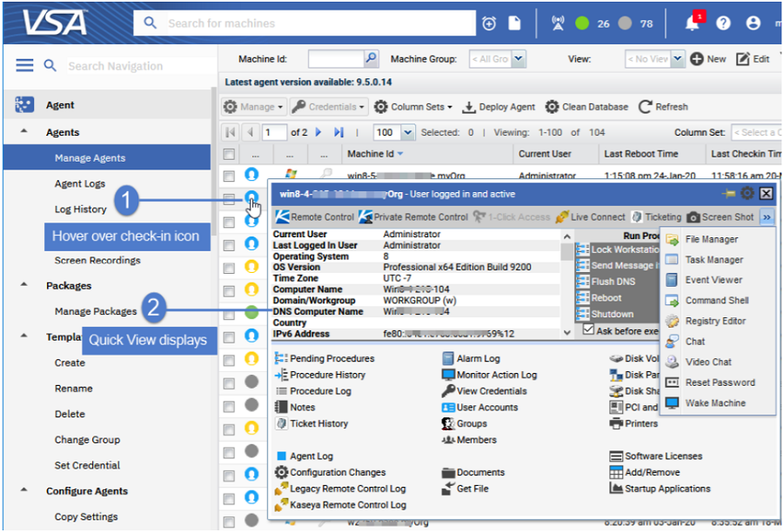Click the Machine Id search magnifier icon
Screen dimensions: 783x532
coord(371,59)
